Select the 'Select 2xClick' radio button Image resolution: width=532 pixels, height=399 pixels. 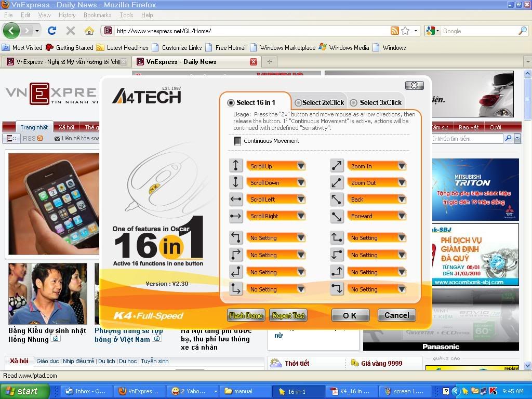pos(298,102)
